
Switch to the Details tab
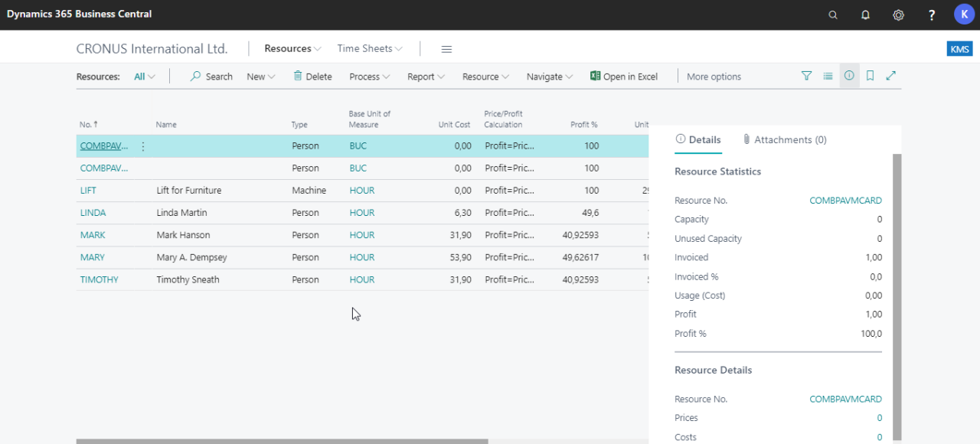tap(698, 140)
